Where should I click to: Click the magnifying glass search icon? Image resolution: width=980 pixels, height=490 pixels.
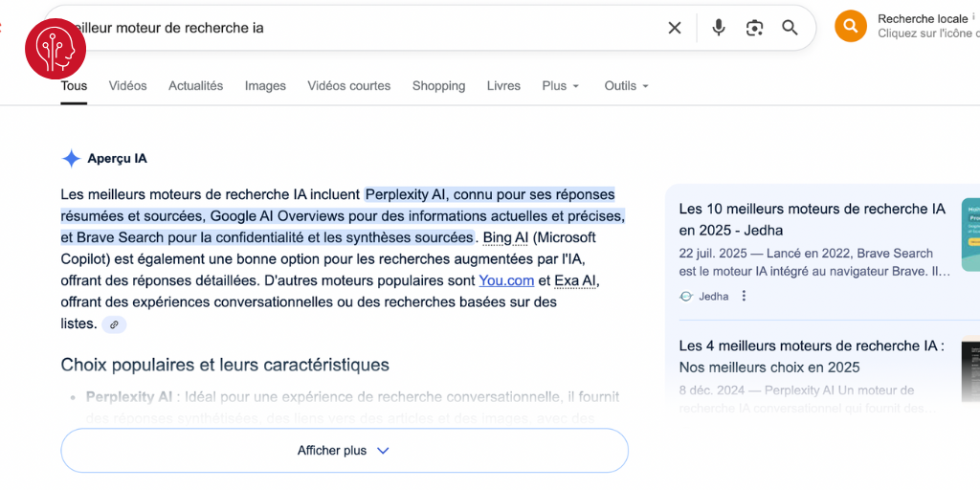[790, 28]
